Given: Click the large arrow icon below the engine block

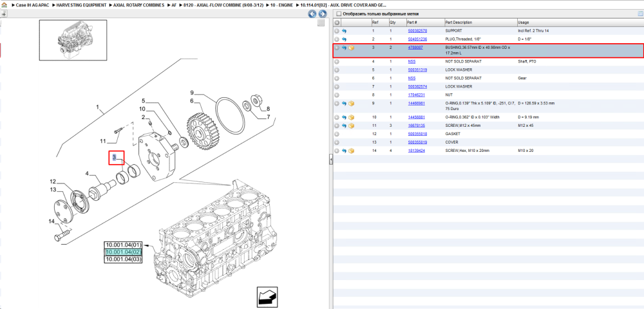Looking at the screenshot, I should point(267,296).
